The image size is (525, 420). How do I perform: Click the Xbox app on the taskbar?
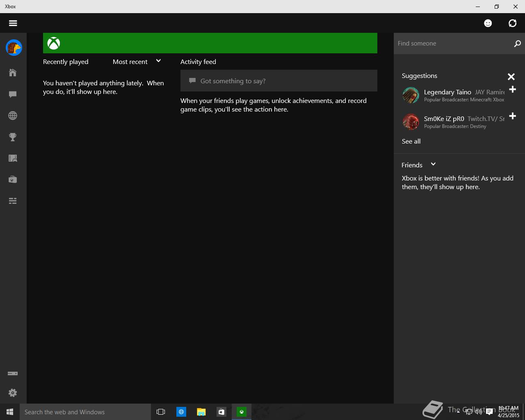242,412
